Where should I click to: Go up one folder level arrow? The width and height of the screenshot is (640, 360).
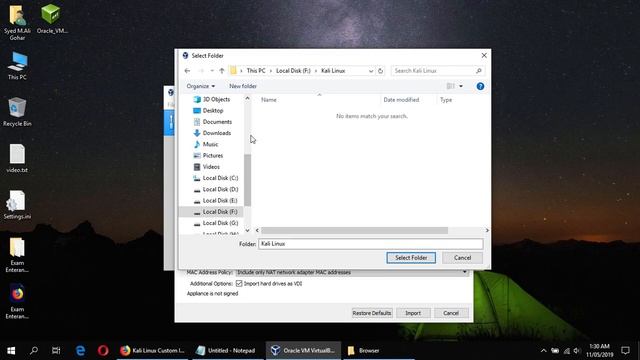pos(222,71)
